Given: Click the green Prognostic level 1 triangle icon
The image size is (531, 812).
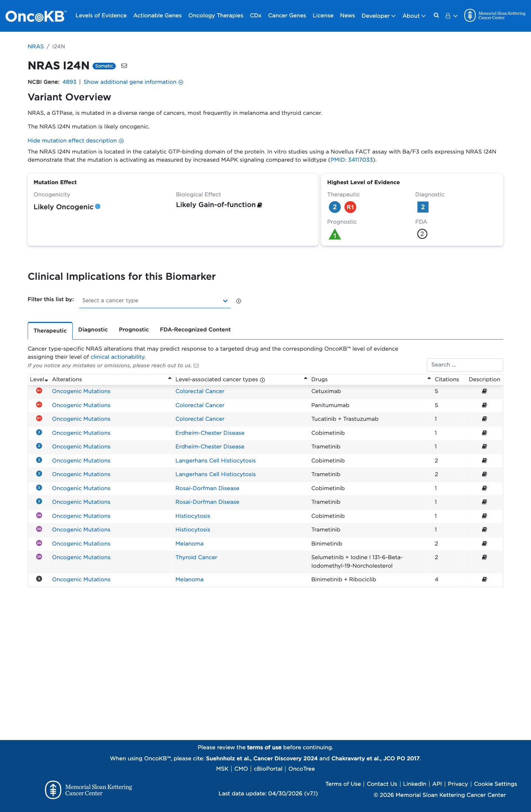Looking at the screenshot, I should click(x=335, y=234).
